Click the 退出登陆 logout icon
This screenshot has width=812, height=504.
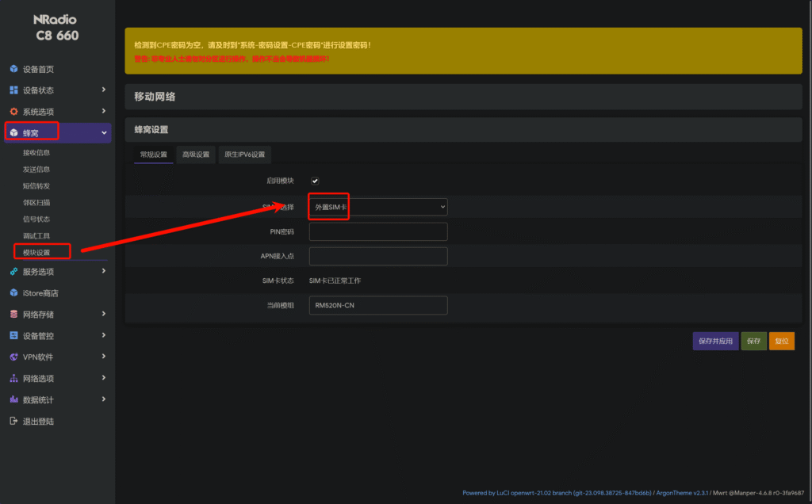tap(13, 422)
